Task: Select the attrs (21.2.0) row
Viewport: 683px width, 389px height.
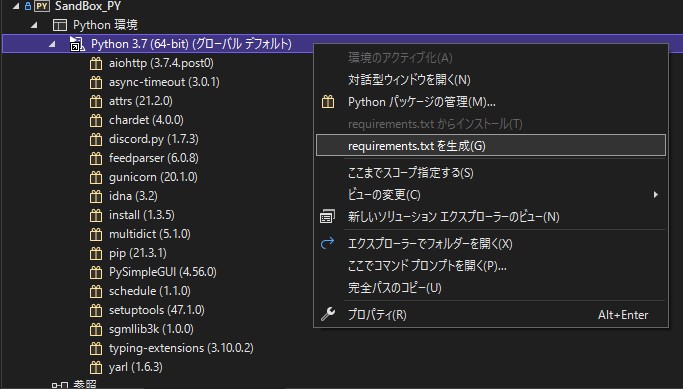Action: click(x=141, y=101)
